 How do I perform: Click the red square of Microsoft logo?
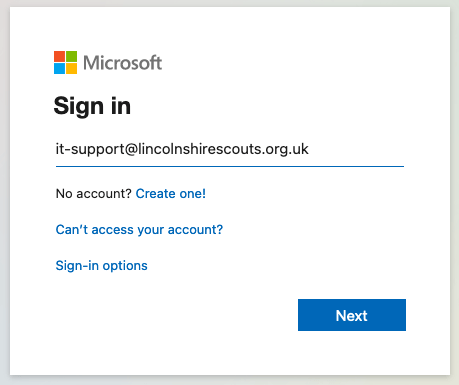coord(59,56)
